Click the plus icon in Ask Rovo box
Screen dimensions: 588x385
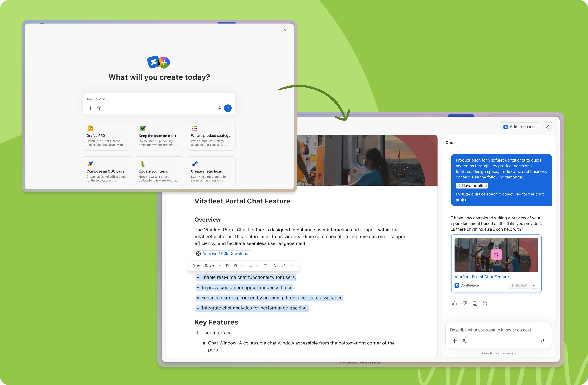(x=90, y=108)
